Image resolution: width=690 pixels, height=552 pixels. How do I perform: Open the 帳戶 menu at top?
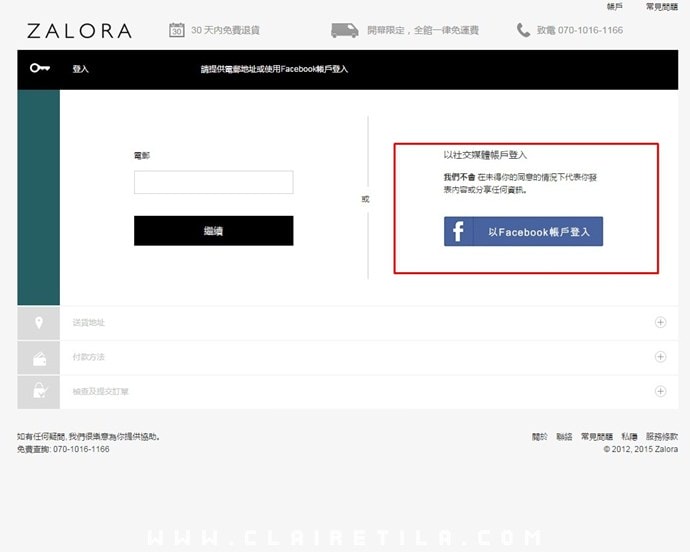(x=614, y=7)
